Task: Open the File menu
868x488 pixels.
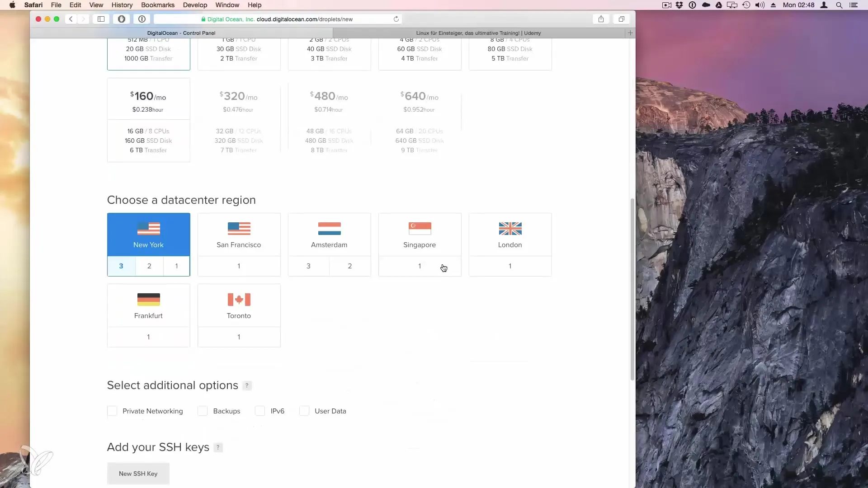Action: click(x=56, y=5)
